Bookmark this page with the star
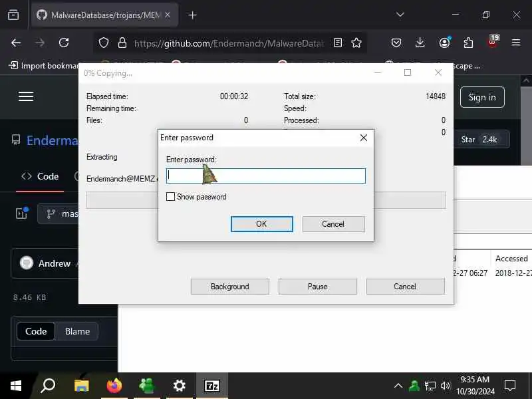Viewport: 532px width, 399px height. (356, 43)
